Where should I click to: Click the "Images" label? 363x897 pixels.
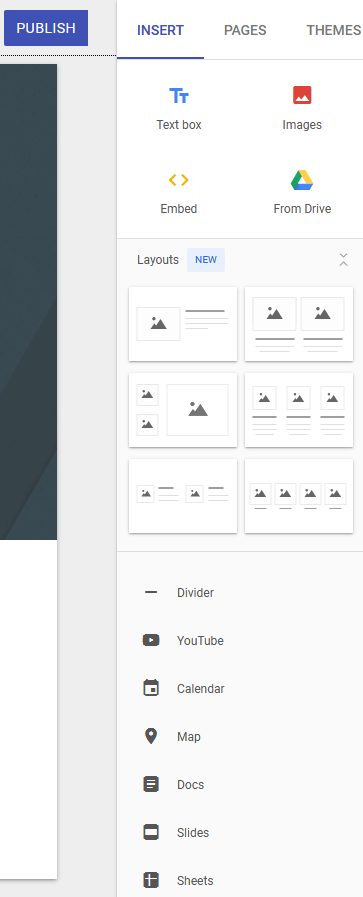[302, 125]
